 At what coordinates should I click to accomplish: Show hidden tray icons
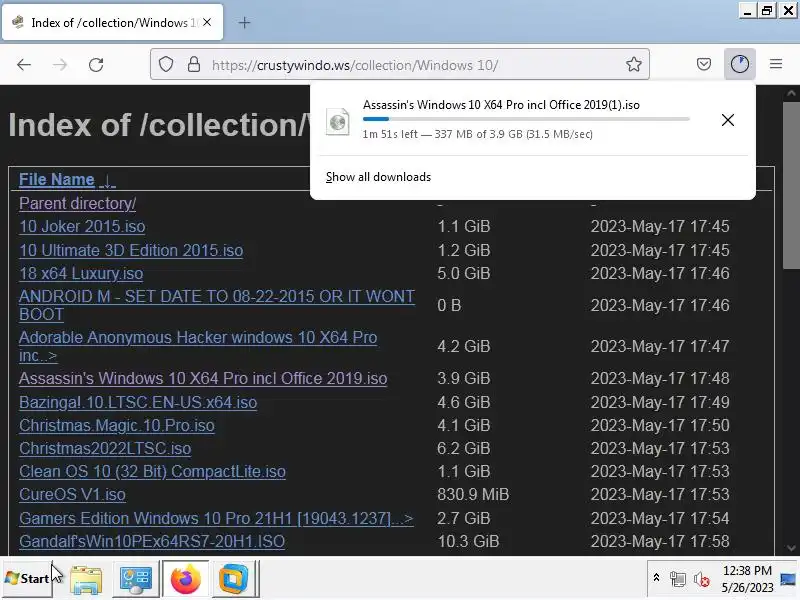click(x=657, y=578)
